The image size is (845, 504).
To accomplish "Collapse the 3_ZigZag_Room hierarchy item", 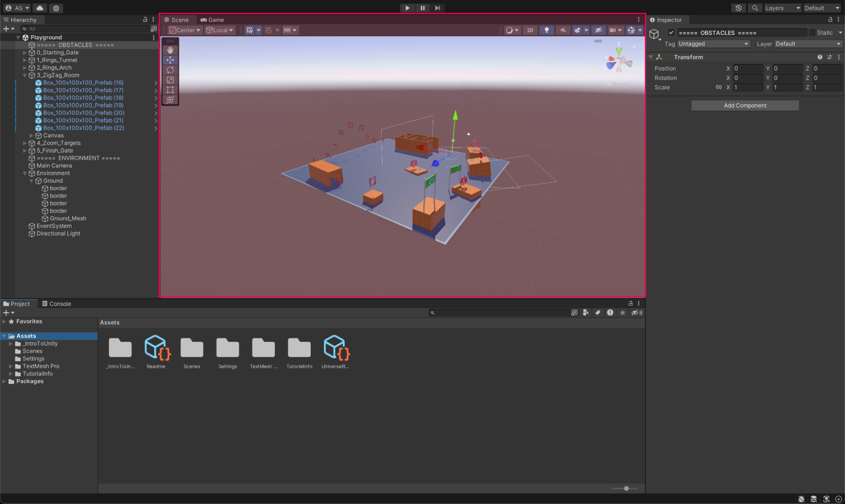I will pos(25,75).
